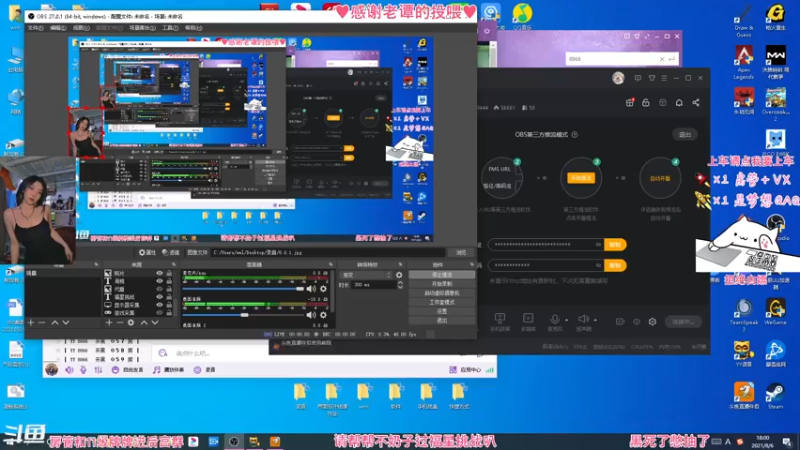
Task: Pop out the sources dock panel
Action: click(173, 264)
